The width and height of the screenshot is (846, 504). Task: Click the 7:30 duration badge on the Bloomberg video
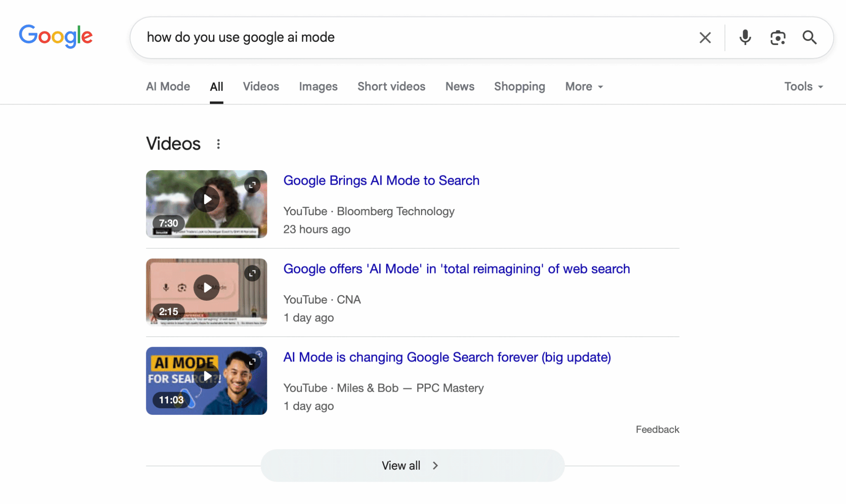[169, 223]
